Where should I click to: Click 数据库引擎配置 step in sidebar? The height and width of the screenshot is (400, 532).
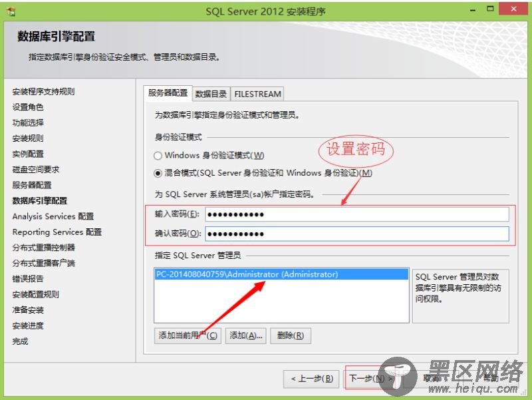40,201
